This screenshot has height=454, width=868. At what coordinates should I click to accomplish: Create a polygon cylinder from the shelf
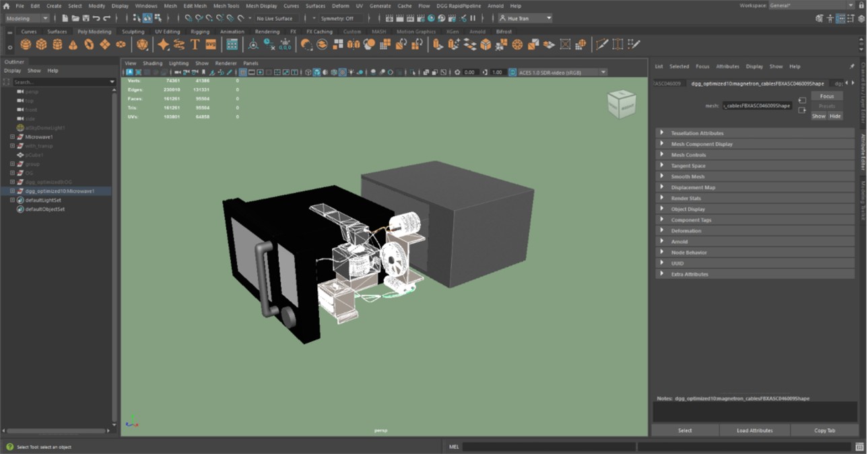pos(57,44)
